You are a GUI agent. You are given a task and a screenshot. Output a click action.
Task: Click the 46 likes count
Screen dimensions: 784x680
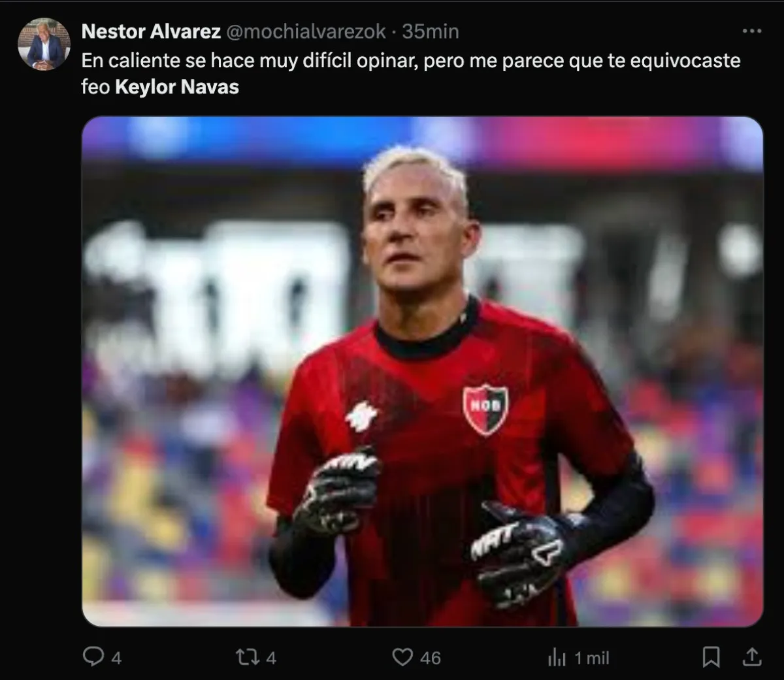[430, 658]
